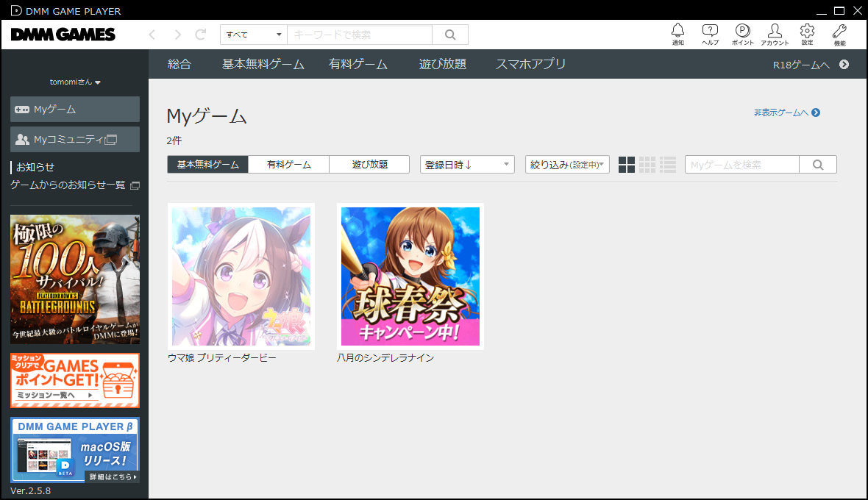Open the 登録日時 sort dropdown
The image size is (868, 500).
click(467, 165)
